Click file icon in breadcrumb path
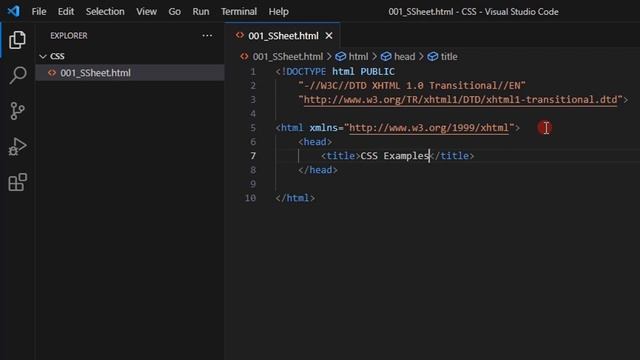 244,56
